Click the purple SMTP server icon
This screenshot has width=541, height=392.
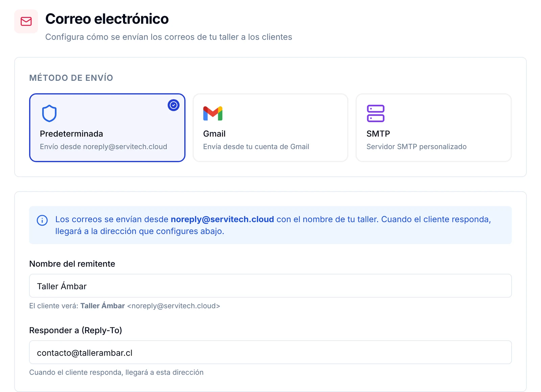coord(376,113)
